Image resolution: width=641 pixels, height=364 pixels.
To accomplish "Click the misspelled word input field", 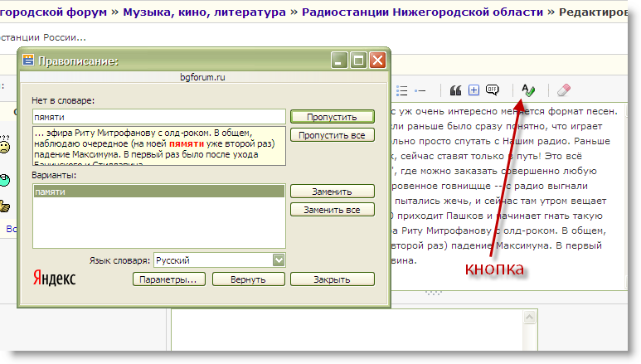I will click(158, 117).
